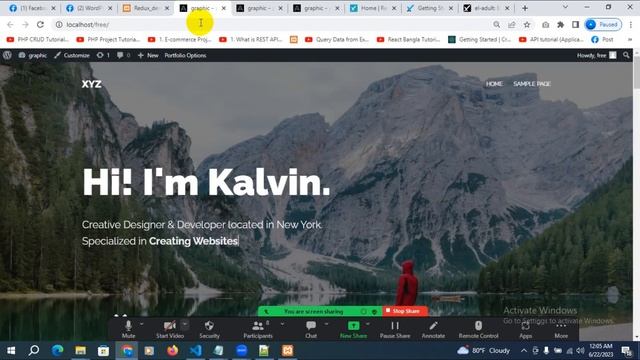Click the updates icon showing 1
This screenshot has width=640, height=360.
point(103,55)
